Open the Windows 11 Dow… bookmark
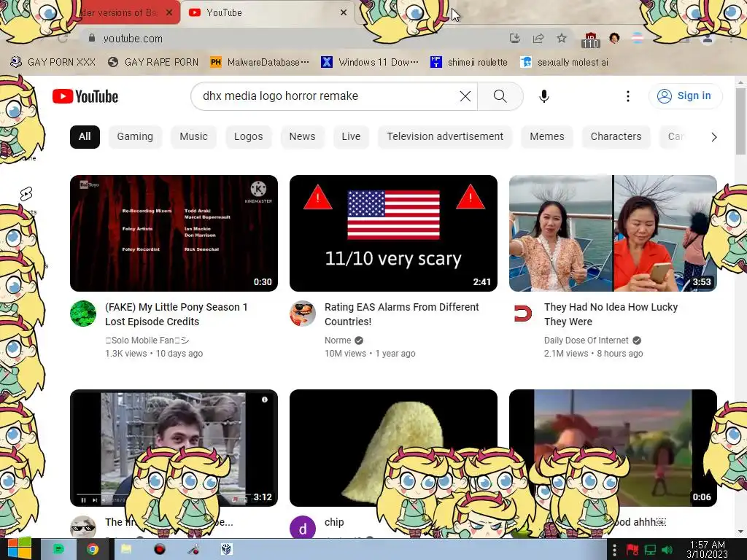 [370, 63]
